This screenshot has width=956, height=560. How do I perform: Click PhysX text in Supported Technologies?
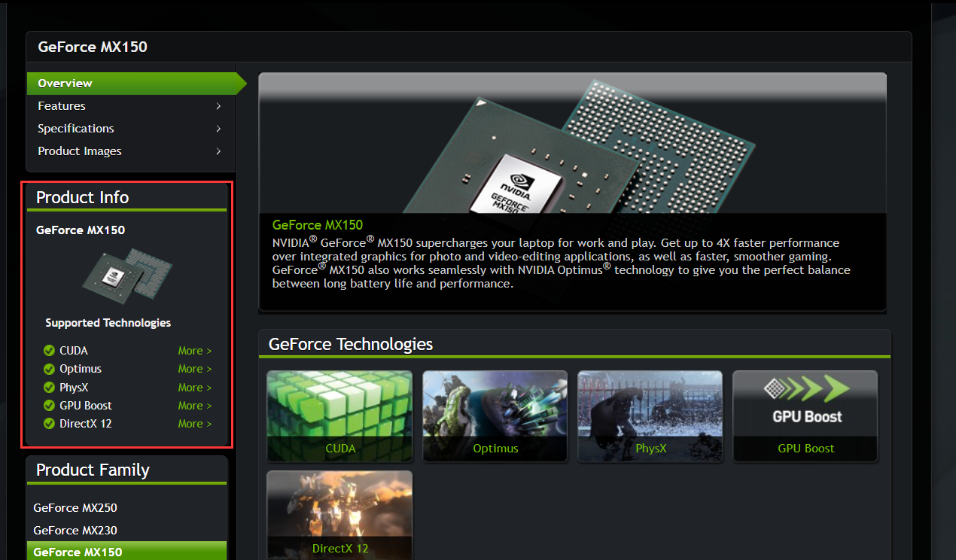pos(74,388)
